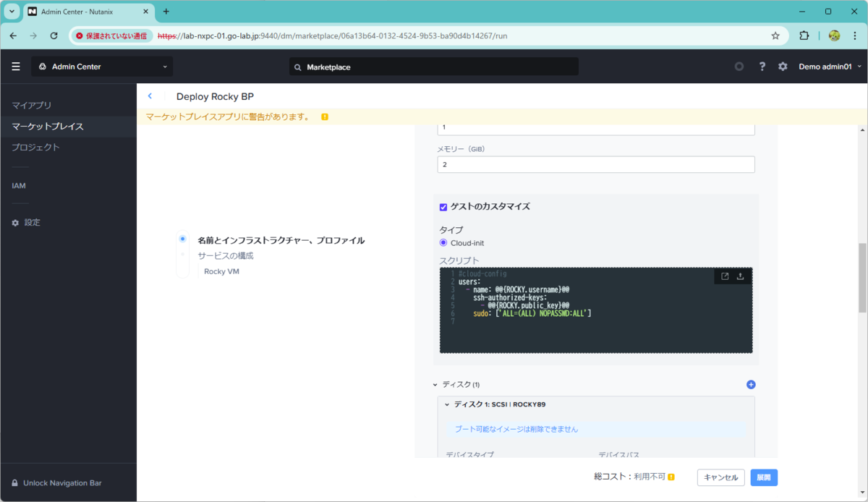Select the サービスの構成 step
Viewport: 868px width, 502px height.
pos(226,256)
